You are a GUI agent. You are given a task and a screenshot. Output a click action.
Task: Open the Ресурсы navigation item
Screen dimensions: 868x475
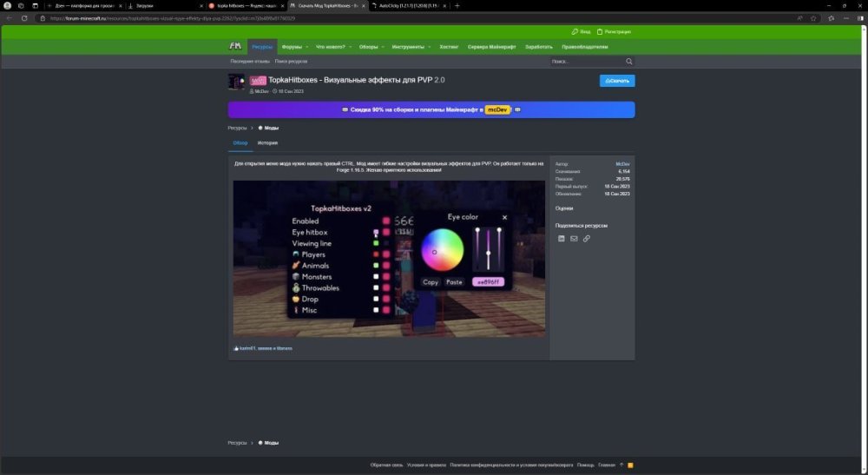click(x=262, y=47)
